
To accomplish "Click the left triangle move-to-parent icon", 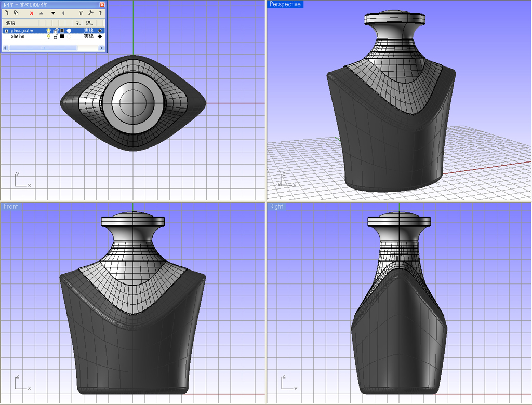I will 63,13.
